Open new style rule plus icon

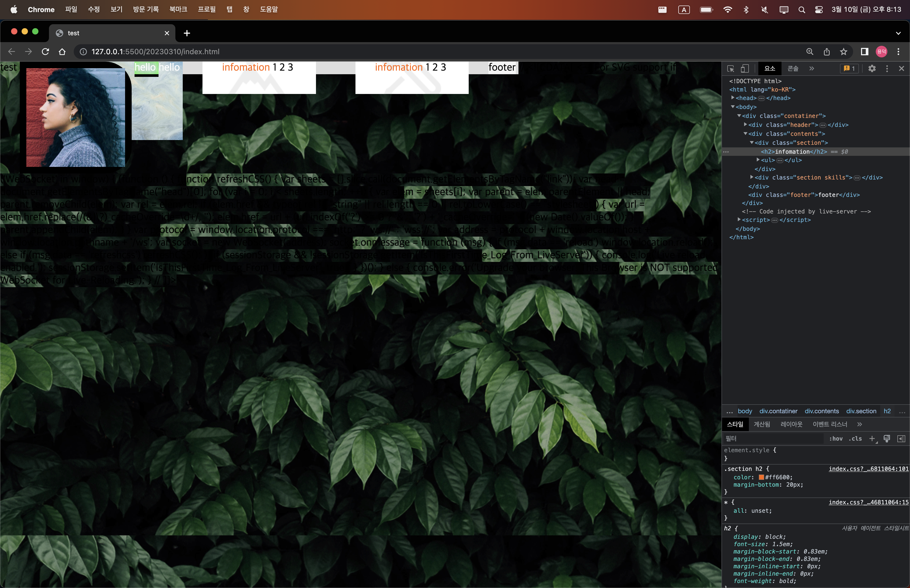click(x=872, y=439)
